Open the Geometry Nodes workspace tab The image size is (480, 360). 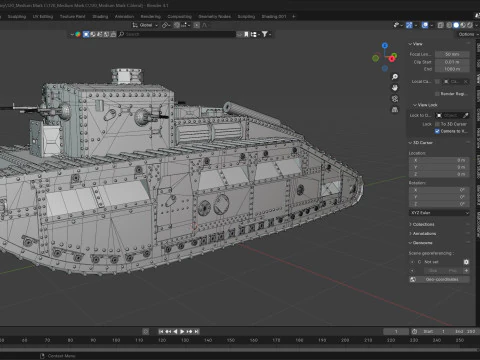click(x=214, y=16)
